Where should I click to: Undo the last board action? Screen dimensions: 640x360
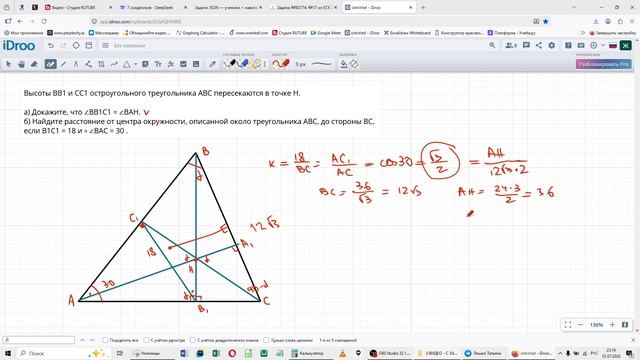(51, 46)
